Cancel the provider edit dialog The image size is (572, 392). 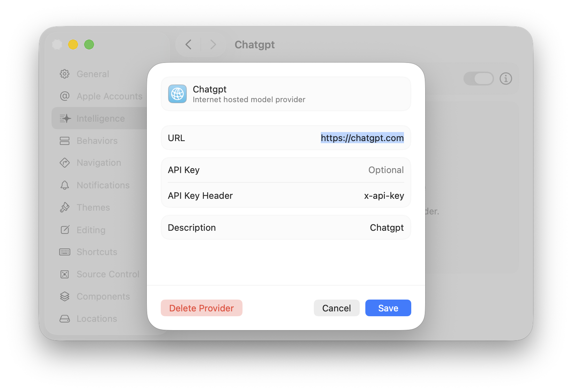[x=336, y=308]
